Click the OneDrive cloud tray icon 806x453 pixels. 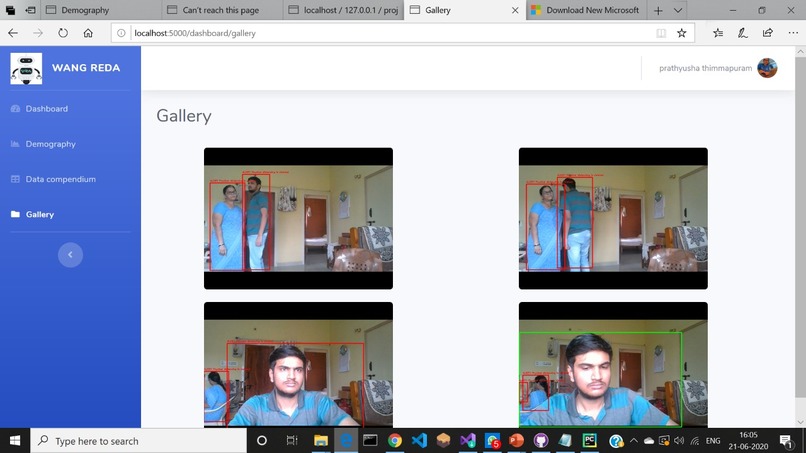point(649,441)
